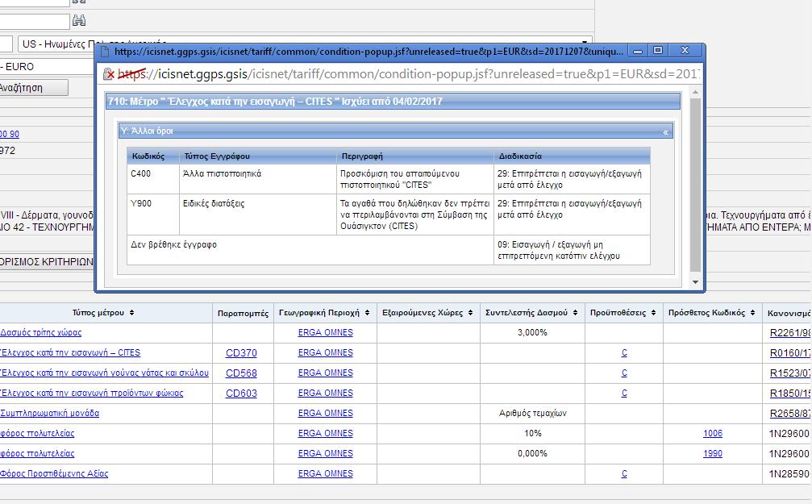Select the Y900 code cell
812x504 pixels.
click(153, 215)
